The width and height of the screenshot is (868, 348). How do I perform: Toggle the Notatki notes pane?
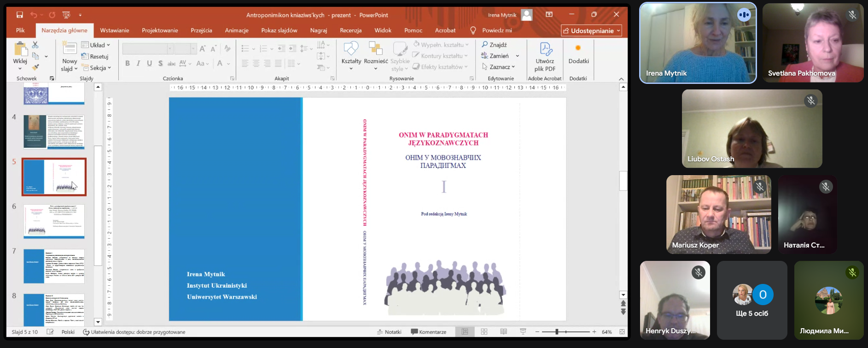pos(389,332)
